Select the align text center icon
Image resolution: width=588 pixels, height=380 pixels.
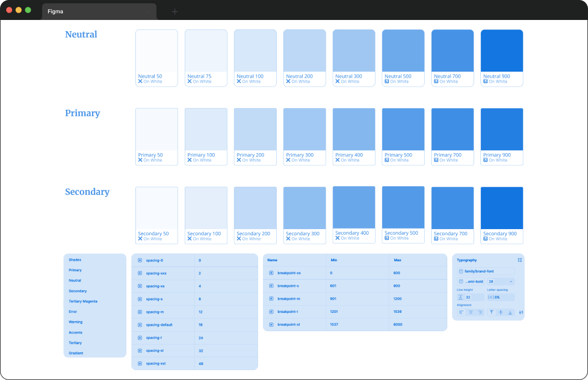(x=471, y=312)
